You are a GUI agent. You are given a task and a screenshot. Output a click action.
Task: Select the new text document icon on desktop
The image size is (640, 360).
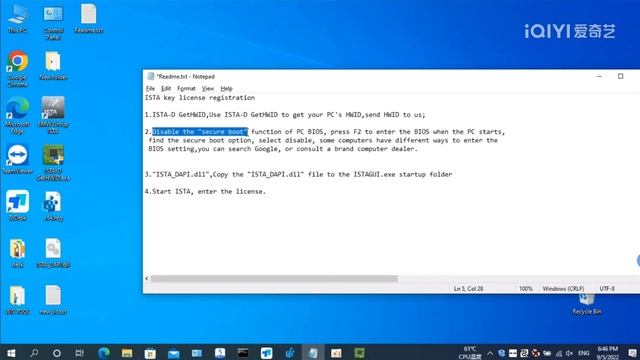53,300
